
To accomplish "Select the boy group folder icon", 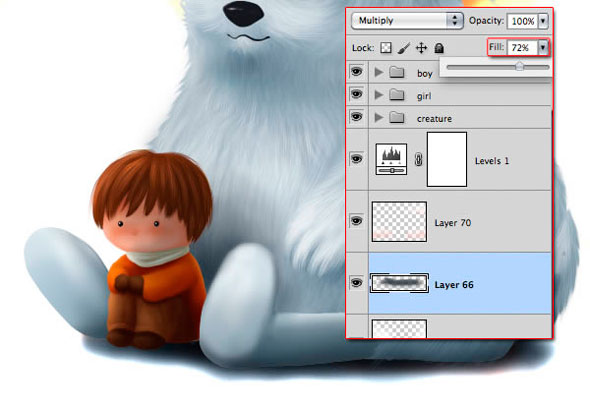I will [x=397, y=72].
